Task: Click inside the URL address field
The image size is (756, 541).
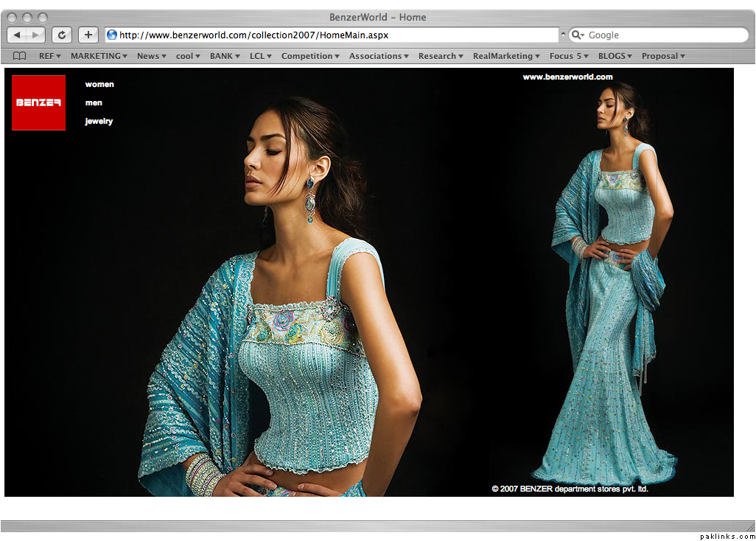Action: [x=332, y=35]
